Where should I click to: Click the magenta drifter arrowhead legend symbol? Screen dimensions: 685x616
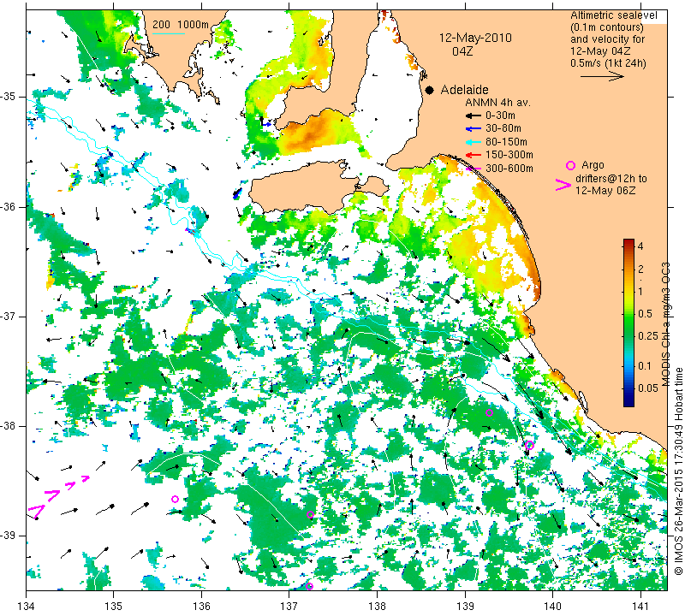click(563, 185)
